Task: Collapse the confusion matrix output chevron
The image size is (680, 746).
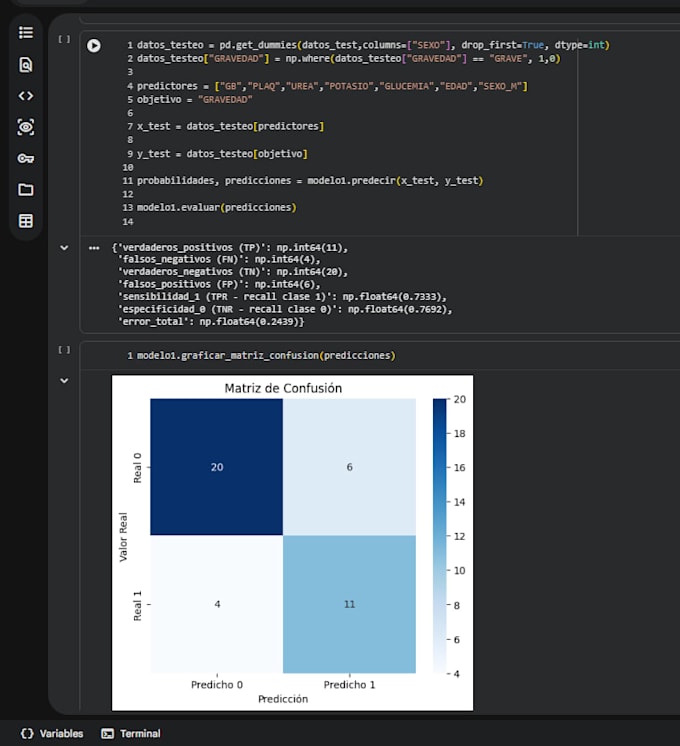Action: [x=64, y=381]
